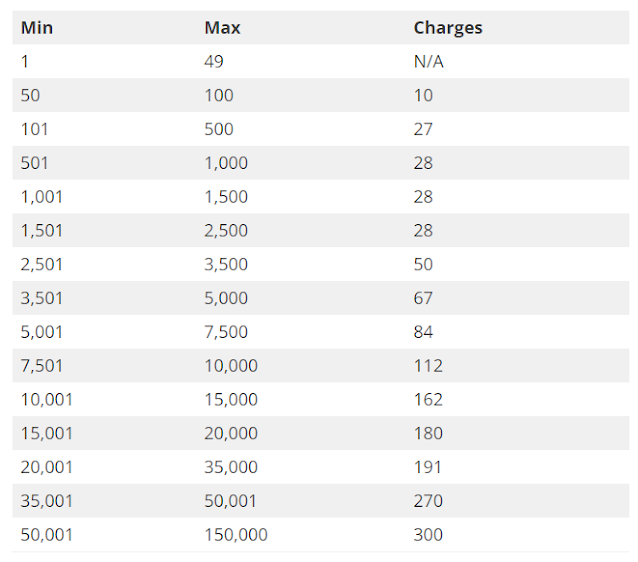Click the charges value 27
The width and height of the screenshot is (638, 562).
pyautogui.click(x=423, y=129)
